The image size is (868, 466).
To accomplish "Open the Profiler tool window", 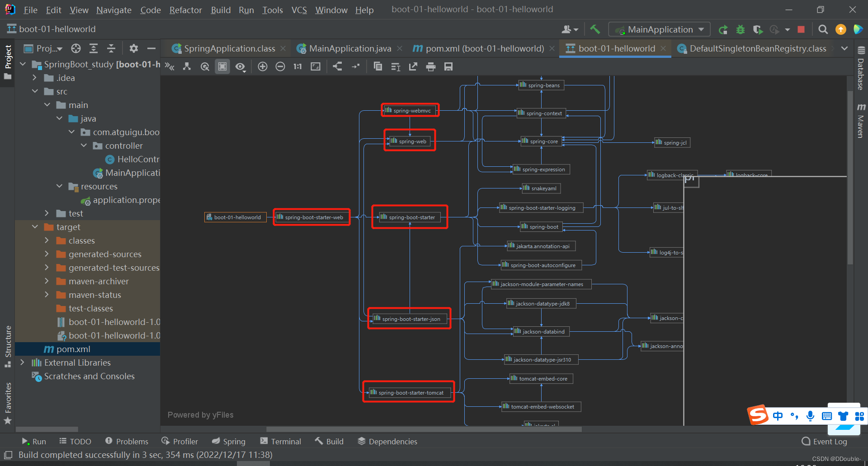I will [x=180, y=442].
